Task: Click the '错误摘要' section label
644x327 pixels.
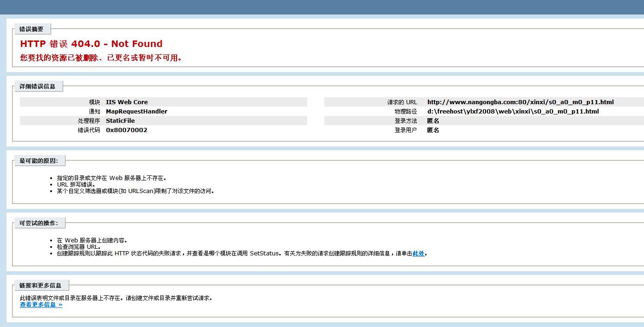Action: (32, 29)
